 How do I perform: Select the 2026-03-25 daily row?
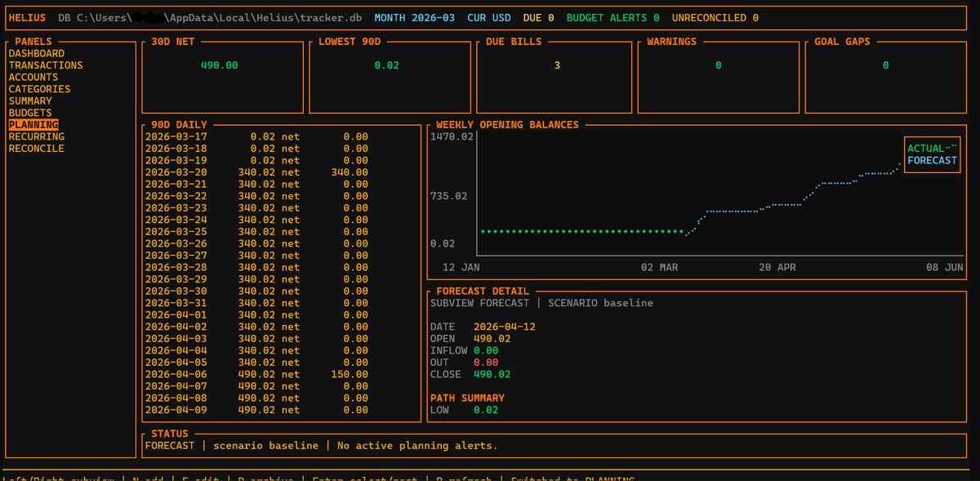[256, 232]
